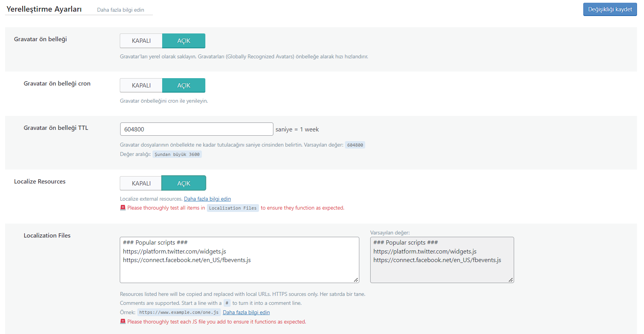Open Daha fazla bilgi edin under Localize Resources

click(207, 199)
